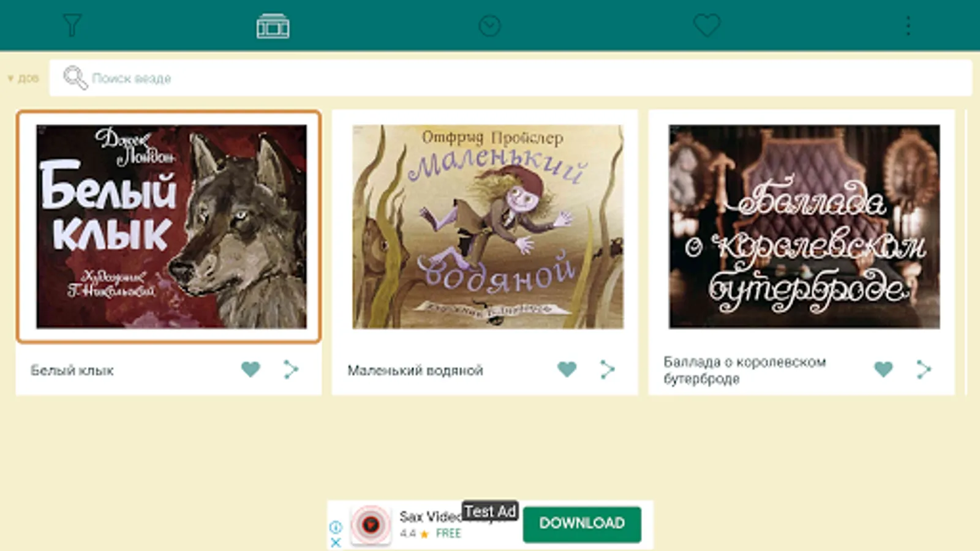Favorite 'Баллада о королевском бутерброде' with heart

click(883, 369)
